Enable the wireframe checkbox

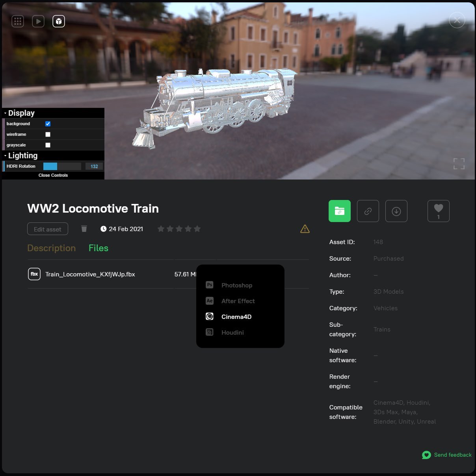[48, 134]
